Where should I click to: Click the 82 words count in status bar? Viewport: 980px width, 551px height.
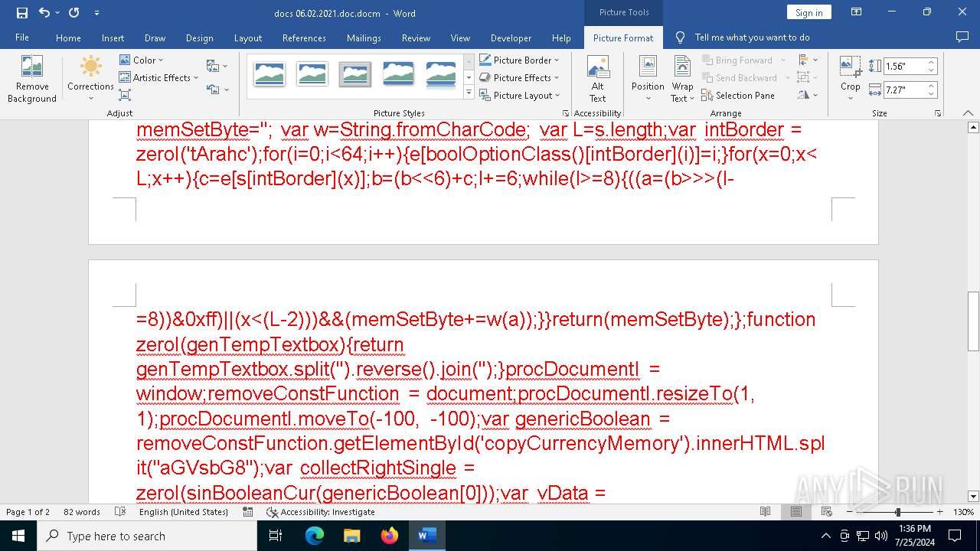click(x=81, y=512)
